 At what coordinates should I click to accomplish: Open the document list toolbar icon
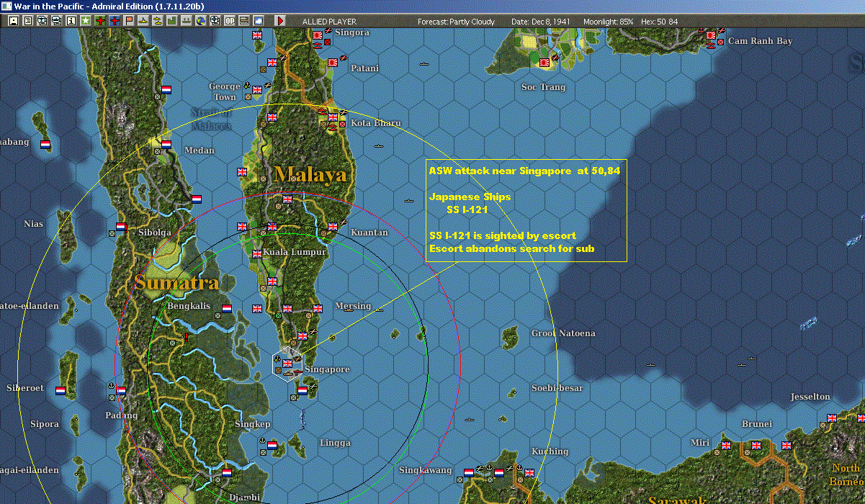coord(28,21)
